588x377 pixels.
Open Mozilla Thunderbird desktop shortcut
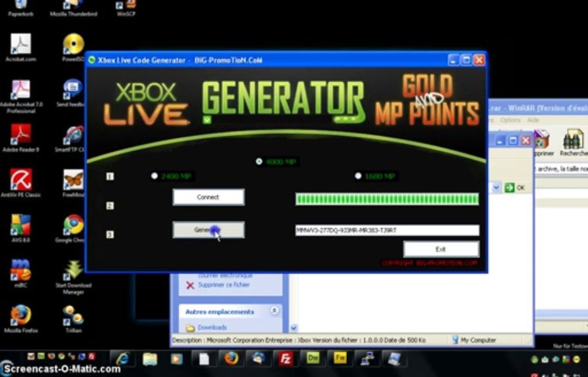coord(73,8)
